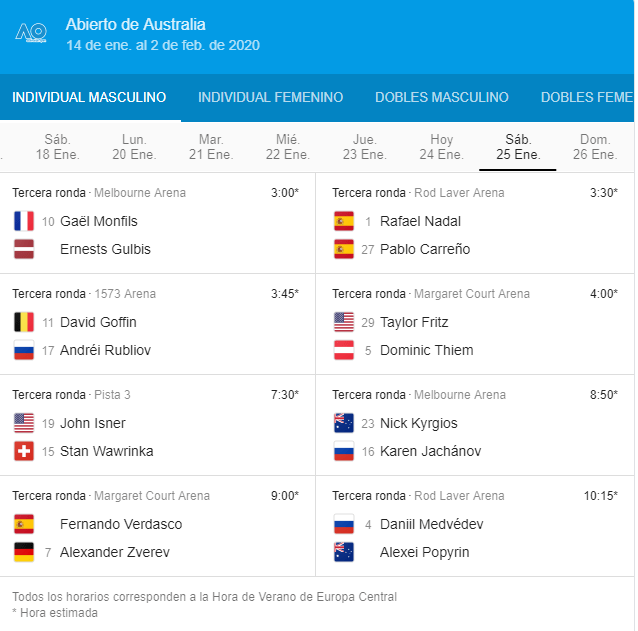Click the German flag beside Alexander Zverev
The image size is (638, 631).
[24, 552]
